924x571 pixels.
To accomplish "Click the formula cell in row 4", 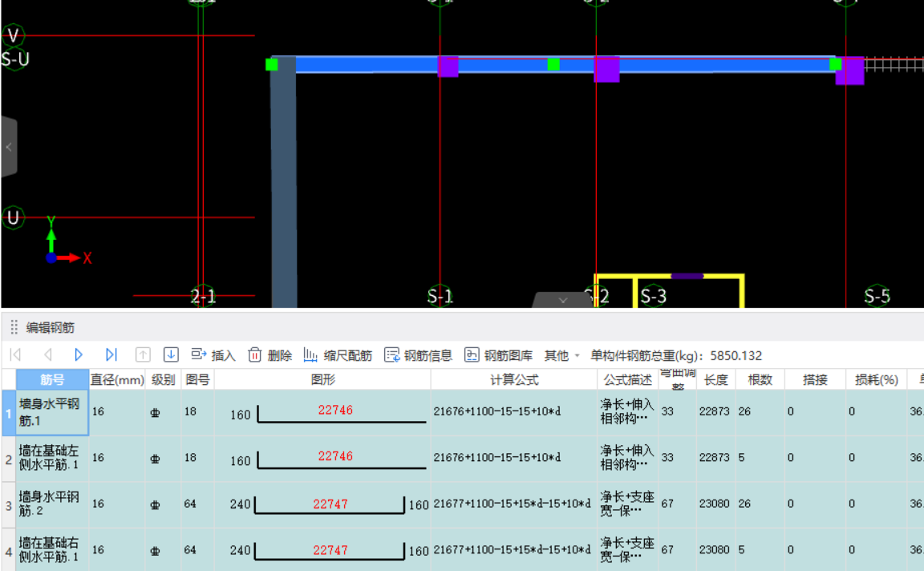I will [514, 551].
